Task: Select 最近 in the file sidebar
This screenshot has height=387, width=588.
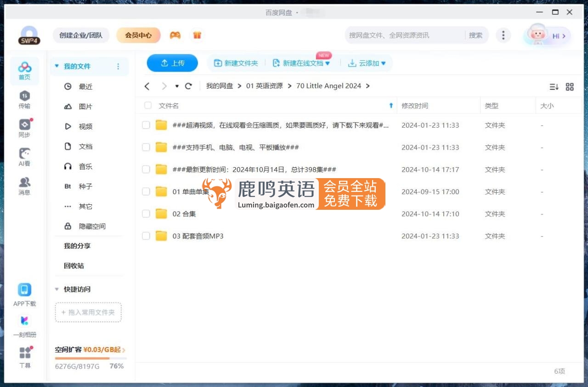Action: pos(86,86)
